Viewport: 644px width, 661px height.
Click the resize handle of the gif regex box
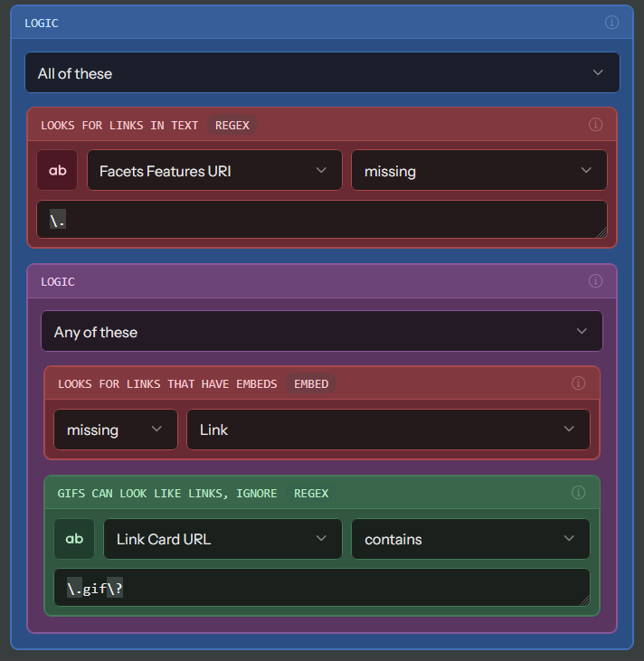583,600
